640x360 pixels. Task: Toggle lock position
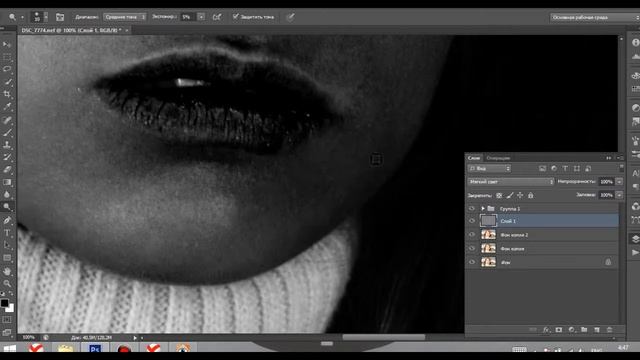pyautogui.click(x=520, y=196)
